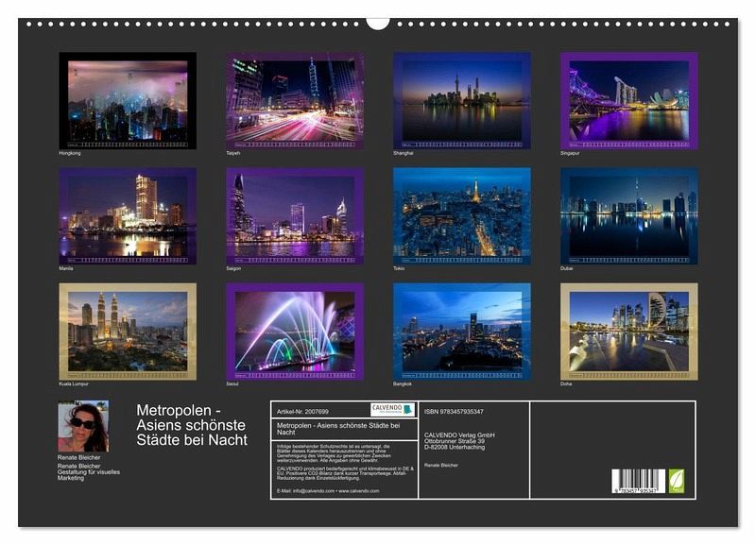The width and height of the screenshot is (756, 545).
Task: Open the Kuala Lumpur towers thumbnail
Action: 128,332
